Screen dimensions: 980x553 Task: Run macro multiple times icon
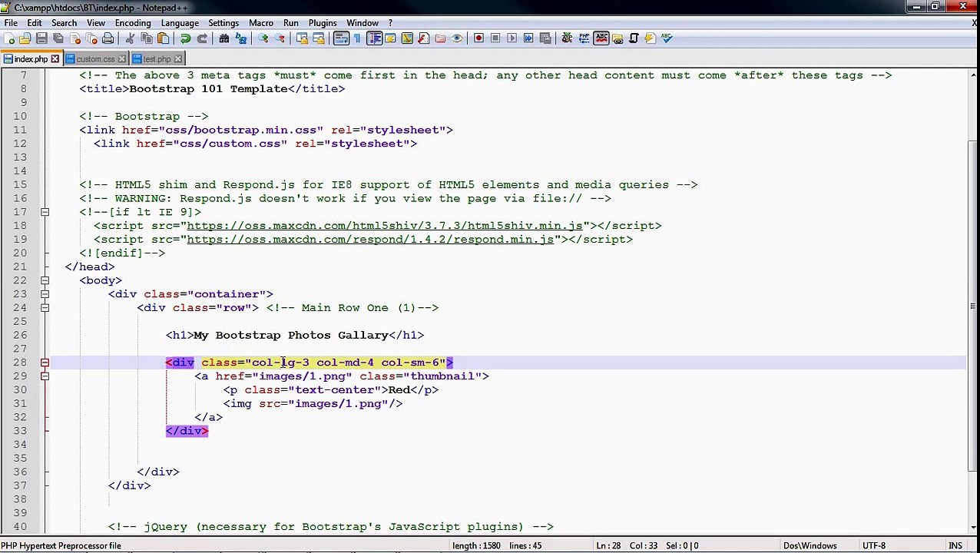(x=528, y=38)
